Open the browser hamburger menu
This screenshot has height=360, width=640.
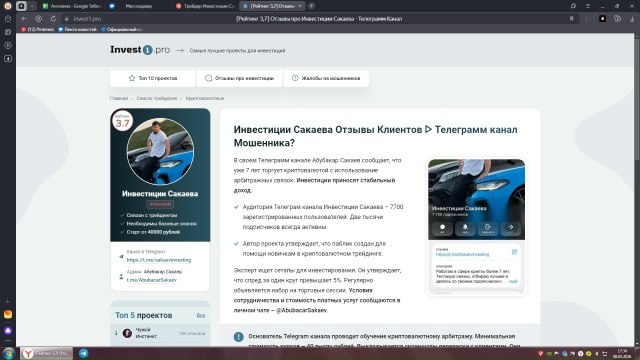pos(588,6)
